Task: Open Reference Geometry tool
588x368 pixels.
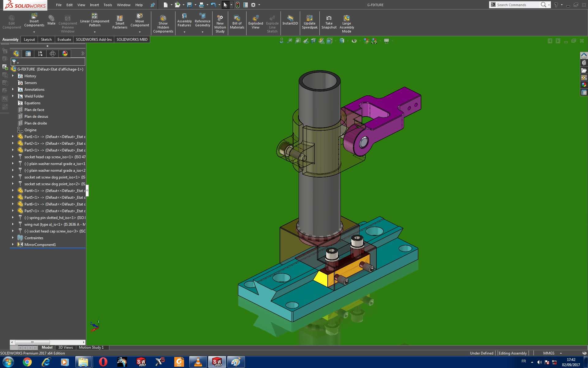Action: (202, 21)
